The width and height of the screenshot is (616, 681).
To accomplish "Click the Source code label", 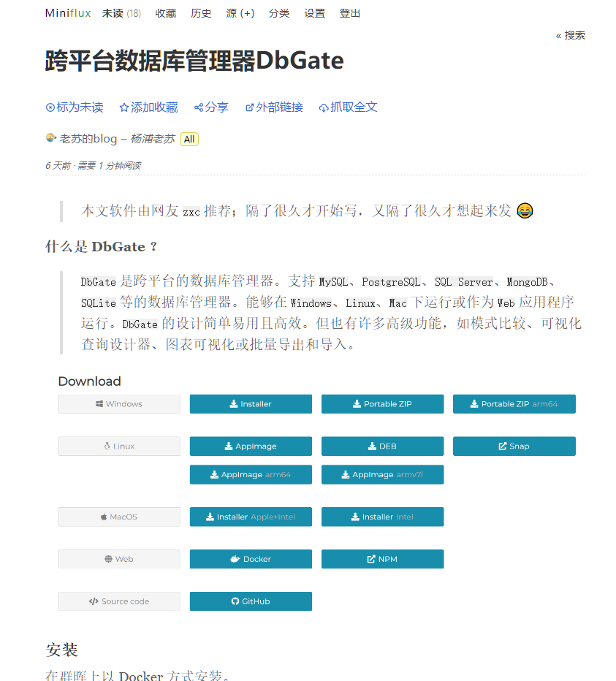I will coord(119,601).
